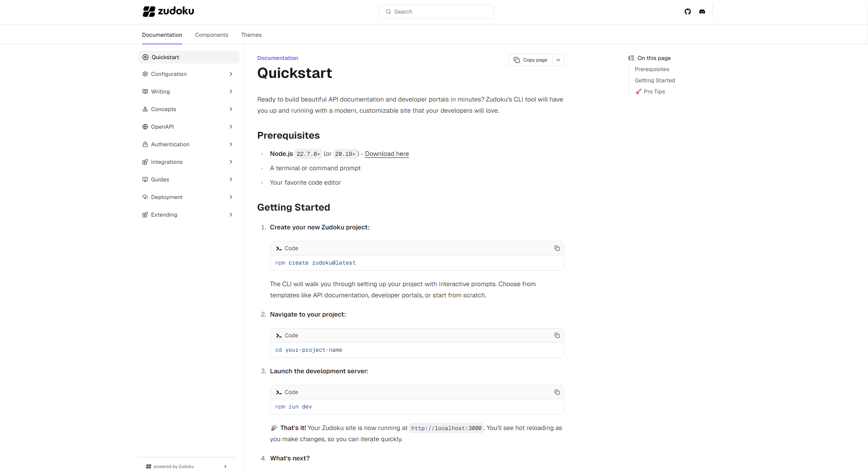
Task: Expand the Writing section chevron
Action: (231, 92)
